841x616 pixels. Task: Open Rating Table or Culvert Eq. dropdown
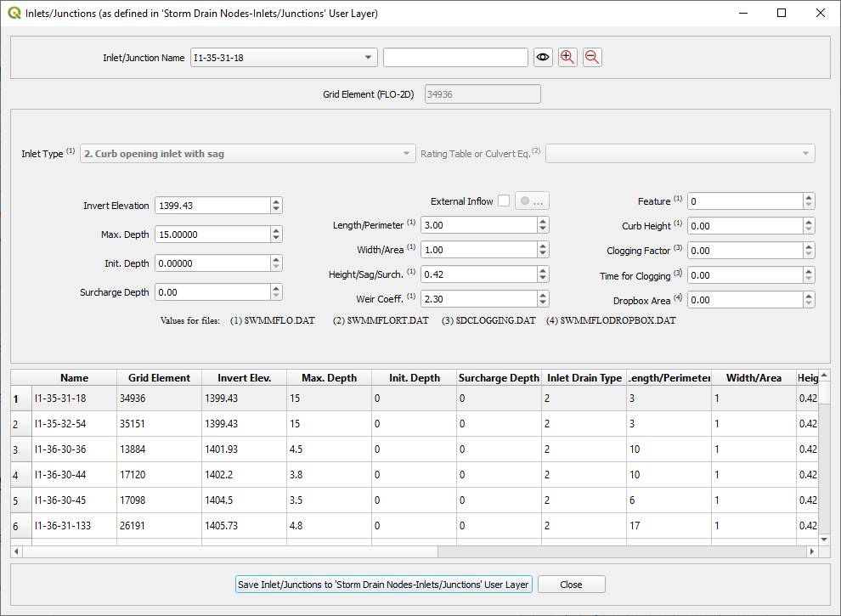click(680, 154)
